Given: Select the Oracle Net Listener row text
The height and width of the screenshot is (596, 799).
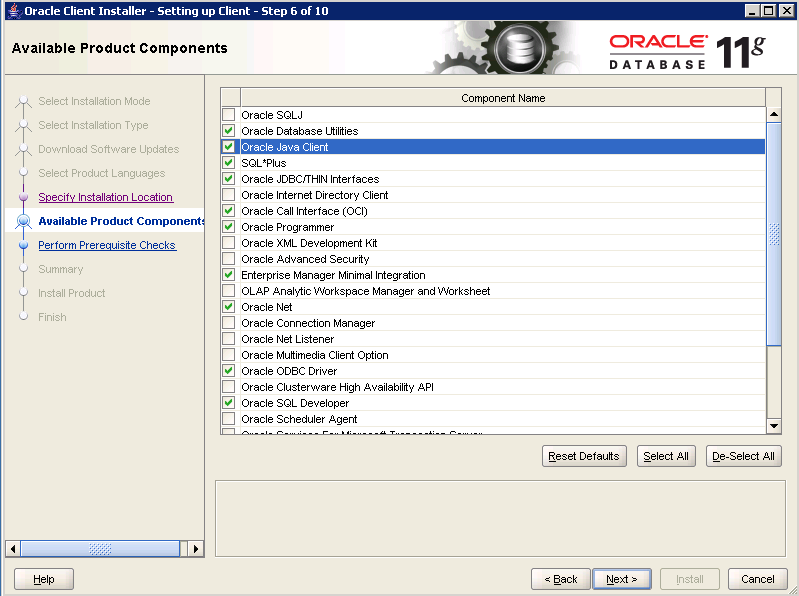Looking at the screenshot, I should tap(287, 339).
